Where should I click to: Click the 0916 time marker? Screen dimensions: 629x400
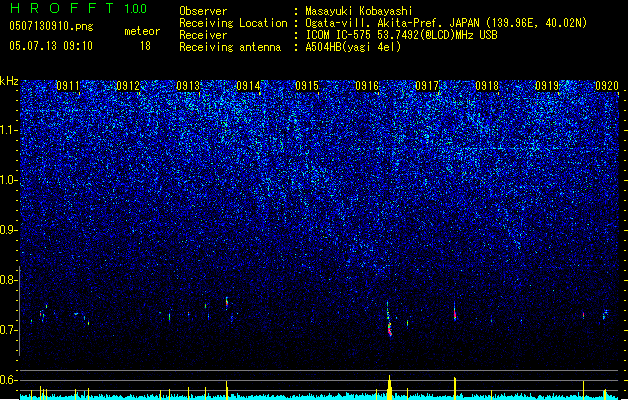(367, 86)
